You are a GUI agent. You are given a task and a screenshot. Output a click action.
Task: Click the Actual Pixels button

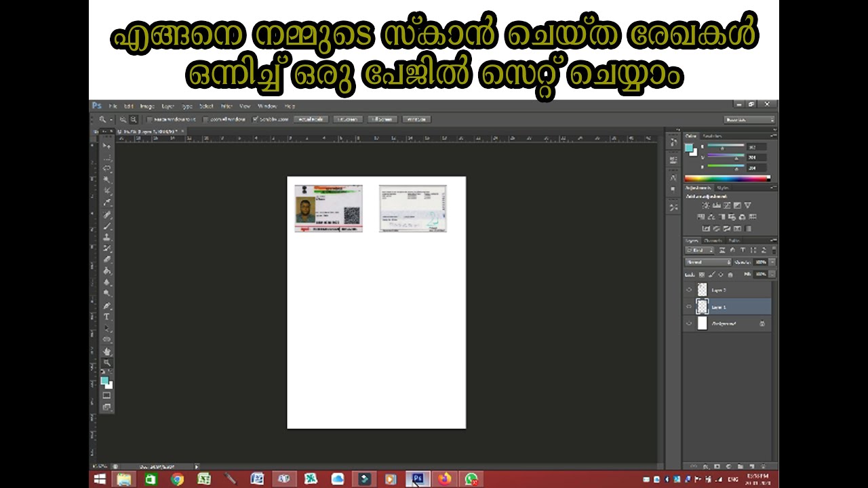(x=311, y=119)
